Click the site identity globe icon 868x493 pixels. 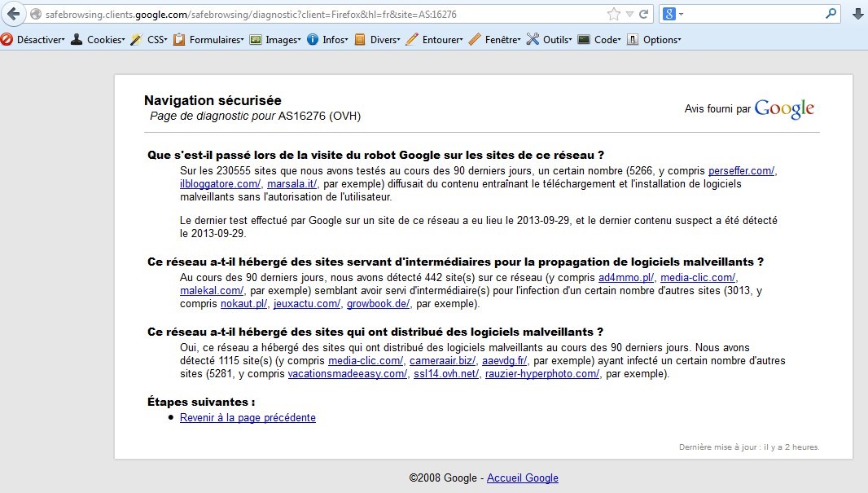tap(36, 15)
